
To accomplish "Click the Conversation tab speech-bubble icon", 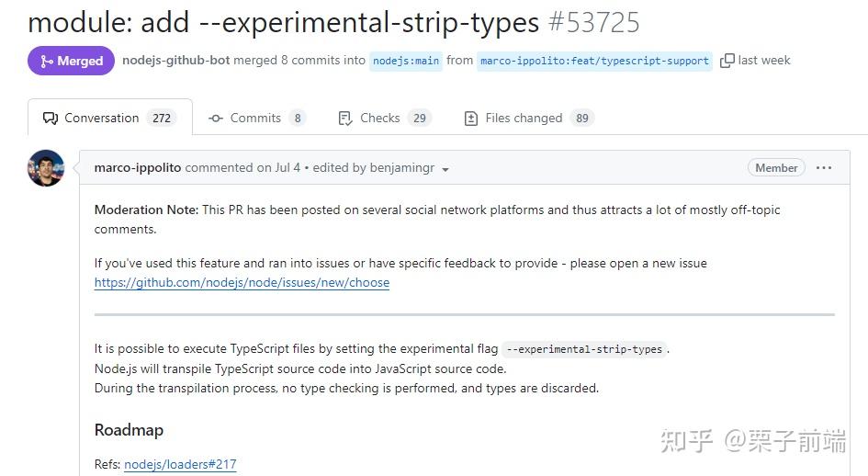I will [51, 119].
